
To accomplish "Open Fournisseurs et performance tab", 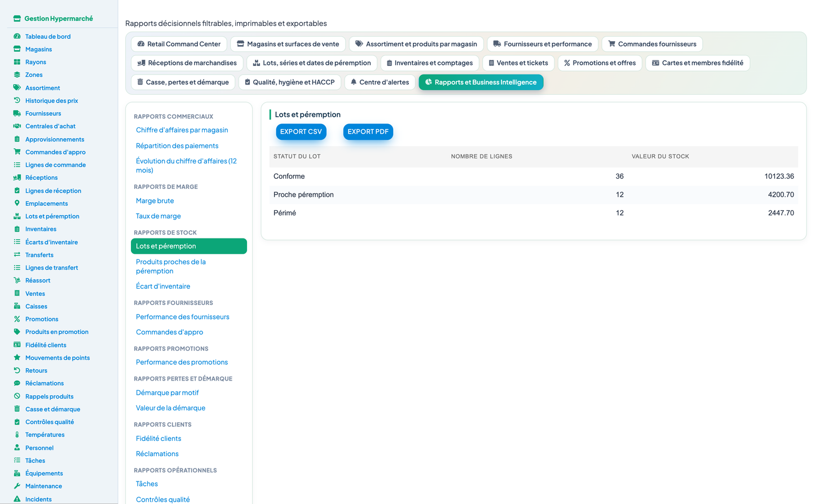I will 543,44.
